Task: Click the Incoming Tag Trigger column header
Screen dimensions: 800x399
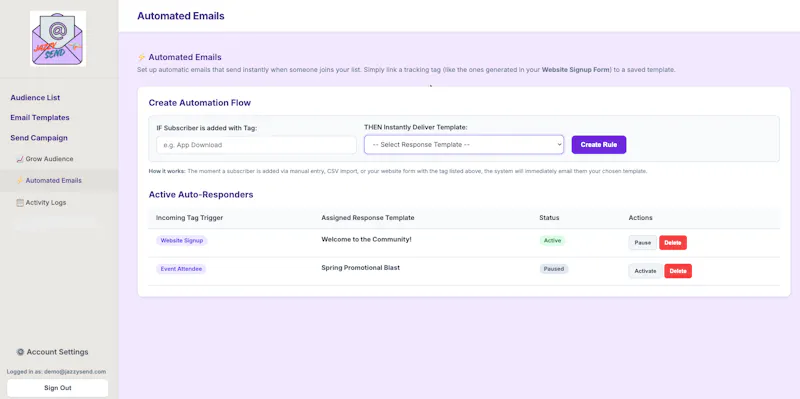Action: [x=189, y=218]
